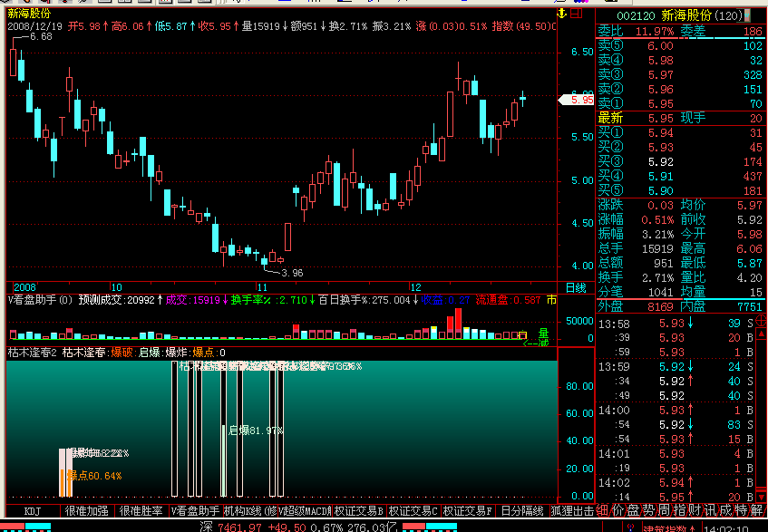The image size is (768, 532).
Task: Switch to the 狐狸出击 tab
Action: tap(572, 511)
